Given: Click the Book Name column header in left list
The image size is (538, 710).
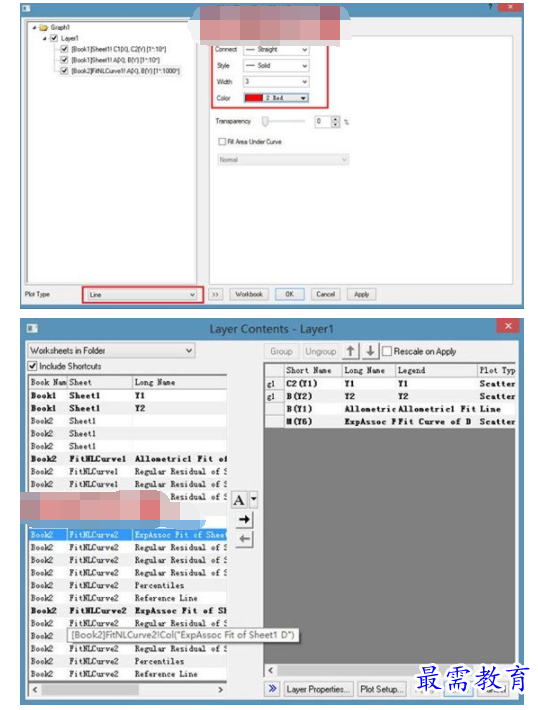Looking at the screenshot, I should (48, 382).
